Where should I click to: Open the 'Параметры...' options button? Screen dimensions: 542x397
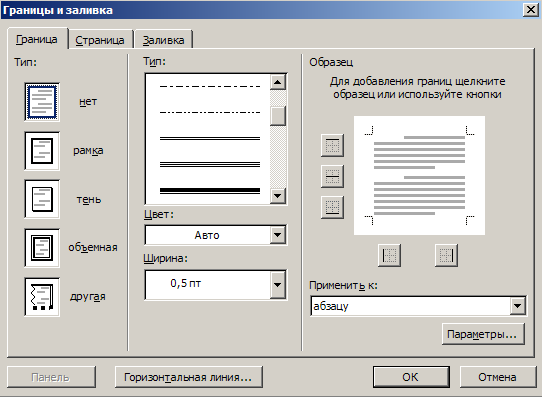483,334
